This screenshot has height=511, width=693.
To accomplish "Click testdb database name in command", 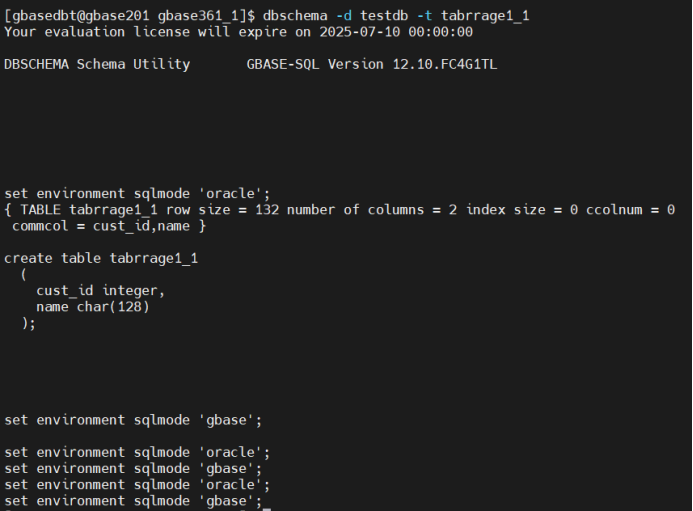I will [x=384, y=16].
